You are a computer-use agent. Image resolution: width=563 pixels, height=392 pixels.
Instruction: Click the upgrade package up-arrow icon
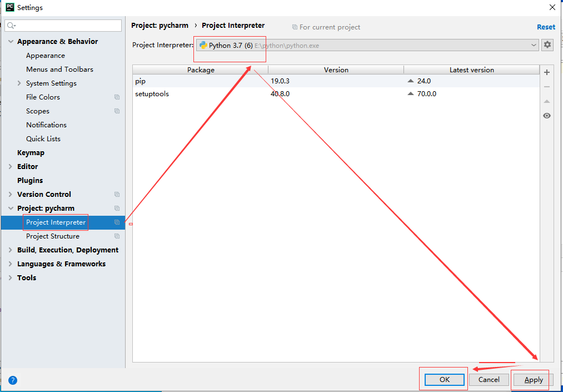click(x=547, y=101)
